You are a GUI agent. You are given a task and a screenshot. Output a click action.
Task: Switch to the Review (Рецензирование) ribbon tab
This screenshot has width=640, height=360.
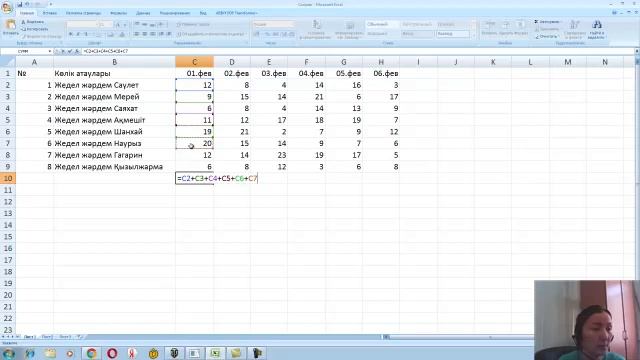175,13
